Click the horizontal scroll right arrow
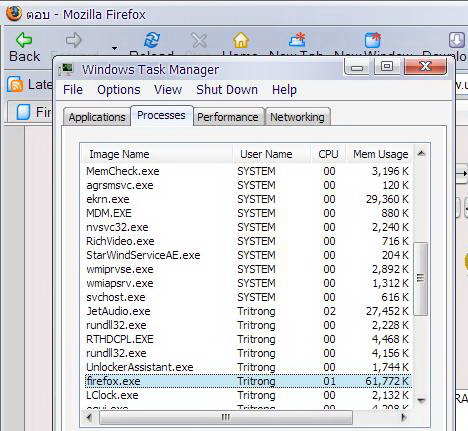468x431 pixels. pos(404,417)
